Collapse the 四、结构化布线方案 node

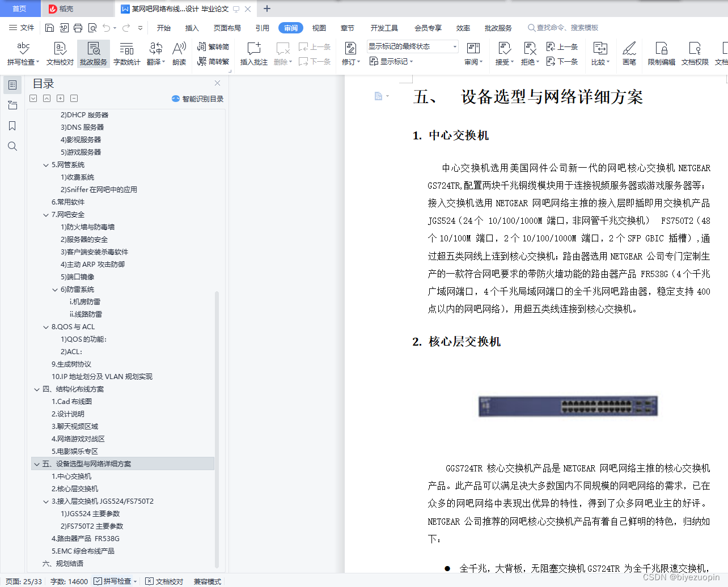[x=37, y=389]
